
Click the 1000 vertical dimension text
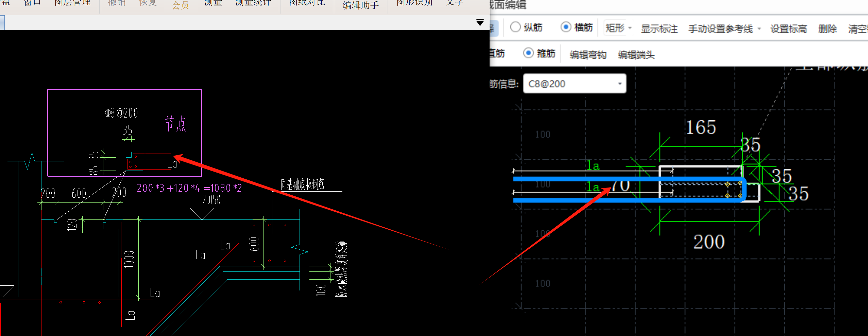[x=129, y=259]
